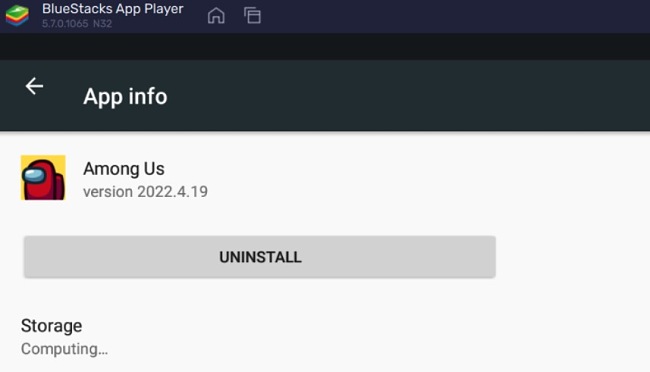Select the 'Computing…' storage status text
650x372 pixels.
tap(64, 349)
